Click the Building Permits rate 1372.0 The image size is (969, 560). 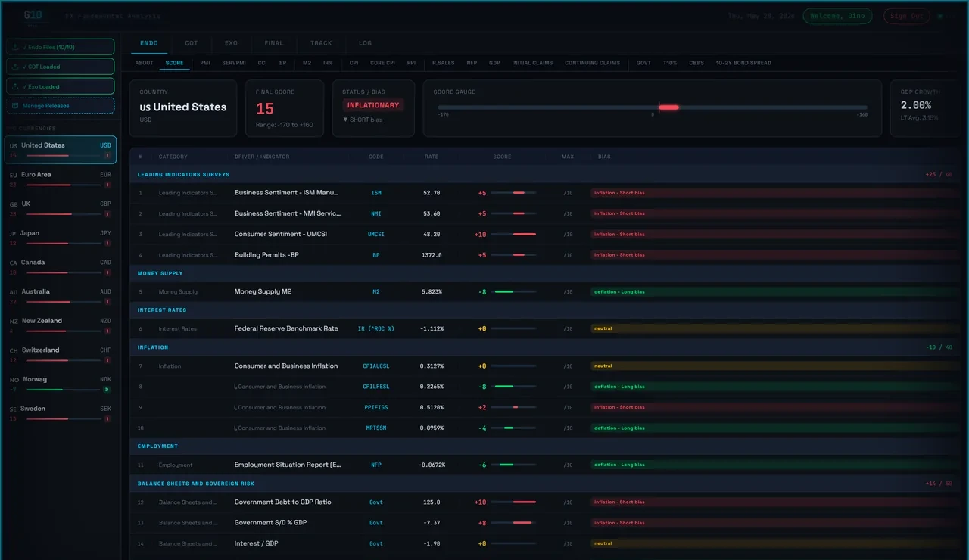coord(432,255)
